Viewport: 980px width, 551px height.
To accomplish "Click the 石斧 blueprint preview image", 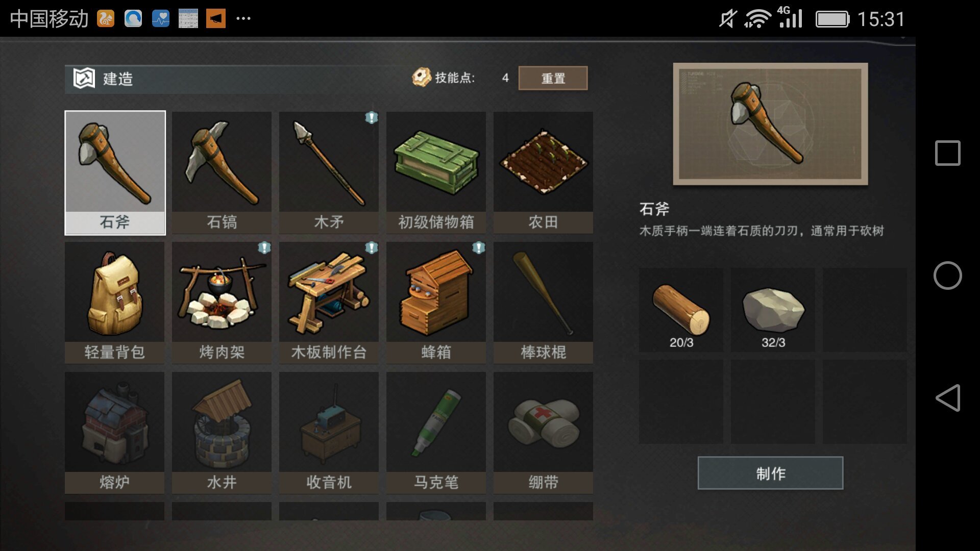I will (x=770, y=124).
